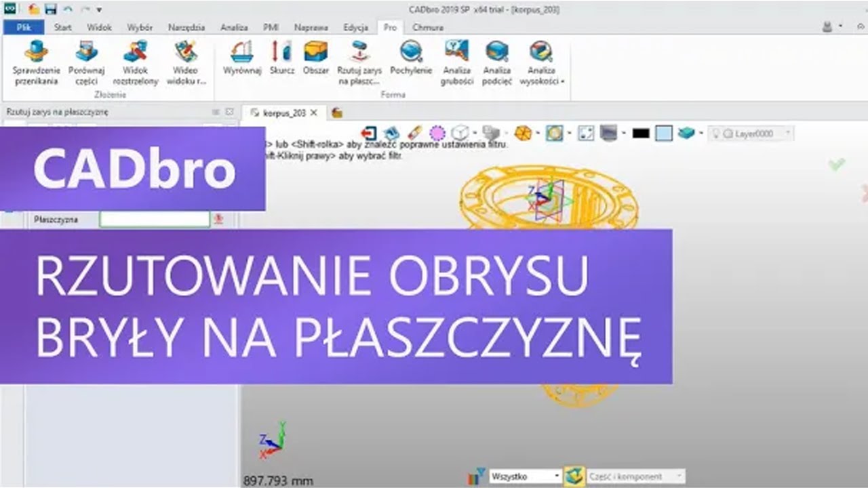Screen dimensions: 868x488
Task: Click pick icon beside Płaszczyzna field
Action: pos(218,219)
